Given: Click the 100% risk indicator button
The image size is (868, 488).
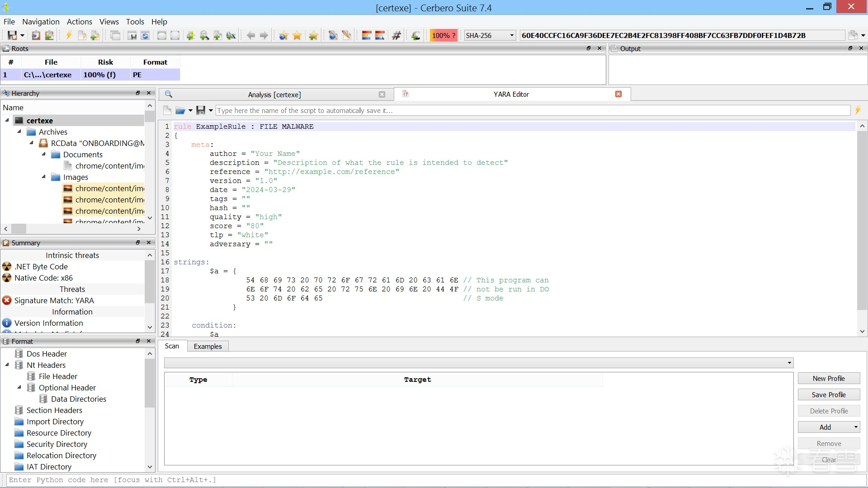Looking at the screenshot, I should 443,35.
